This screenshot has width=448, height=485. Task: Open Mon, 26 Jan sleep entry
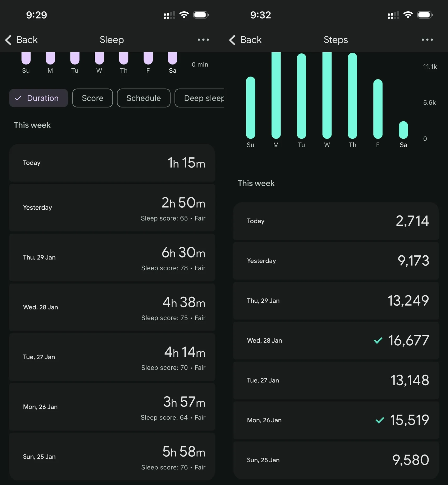[x=112, y=407]
